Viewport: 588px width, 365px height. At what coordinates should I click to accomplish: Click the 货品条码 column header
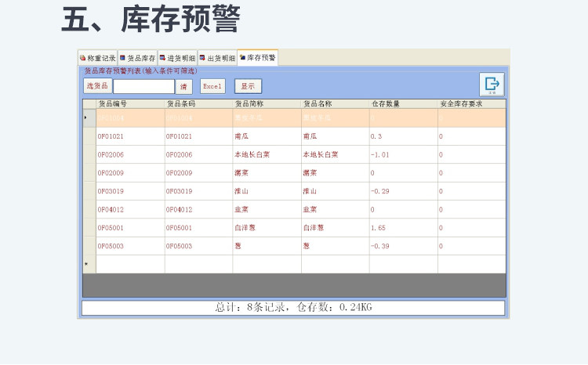click(x=199, y=104)
